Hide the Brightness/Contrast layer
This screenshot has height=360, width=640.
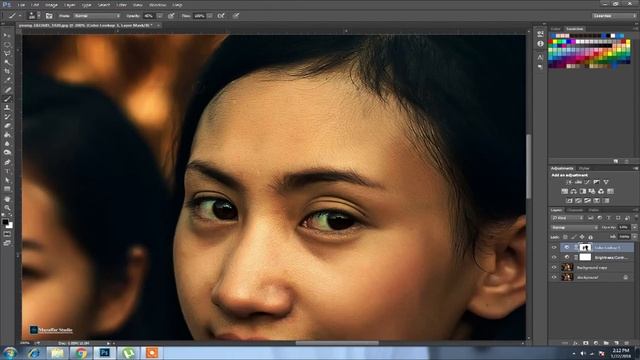(554, 258)
